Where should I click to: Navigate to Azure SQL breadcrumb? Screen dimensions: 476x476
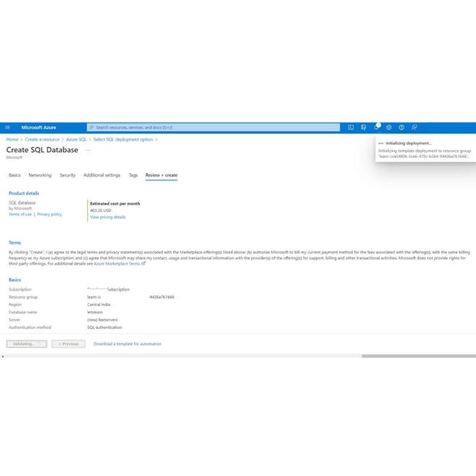(x=76, y=139)
